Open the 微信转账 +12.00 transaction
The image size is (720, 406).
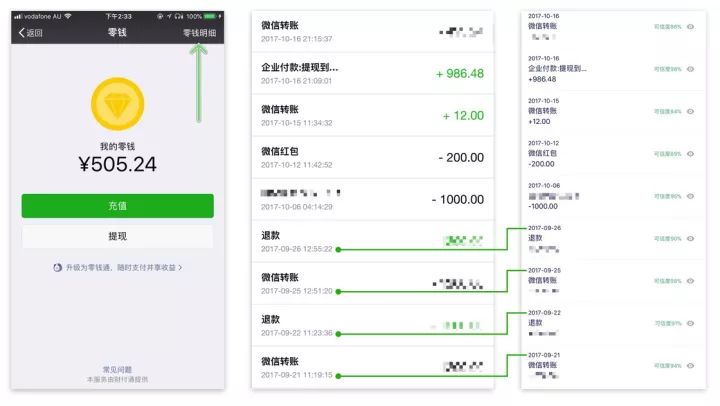tap(370, 115)
